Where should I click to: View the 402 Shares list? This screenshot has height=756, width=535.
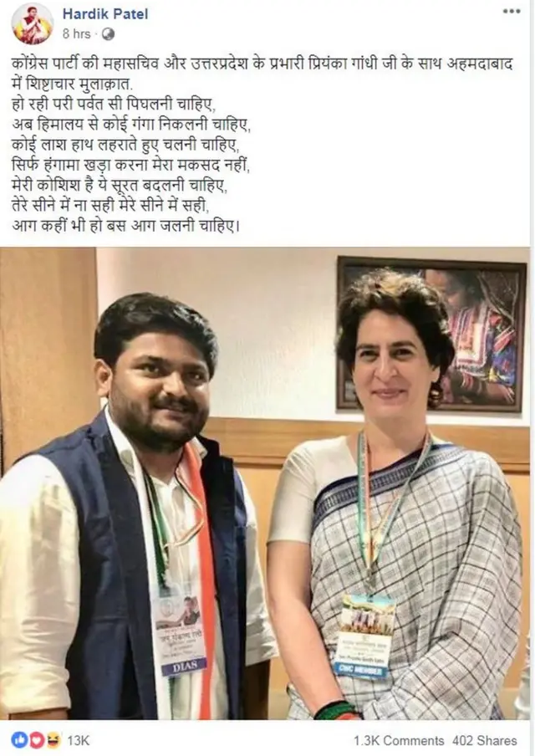point(484,741)
